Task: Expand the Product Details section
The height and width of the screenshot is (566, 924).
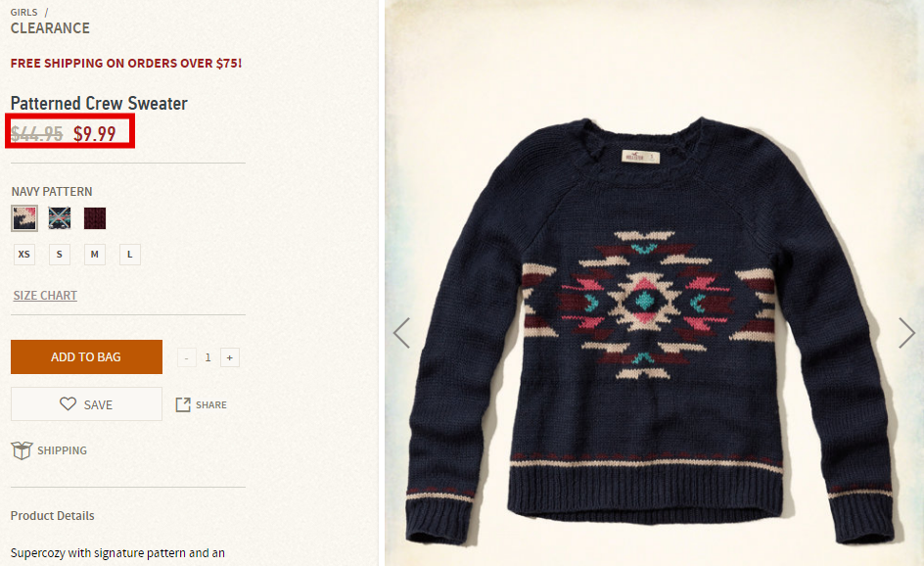Action: pyautogui.click(x=53, y=515)
